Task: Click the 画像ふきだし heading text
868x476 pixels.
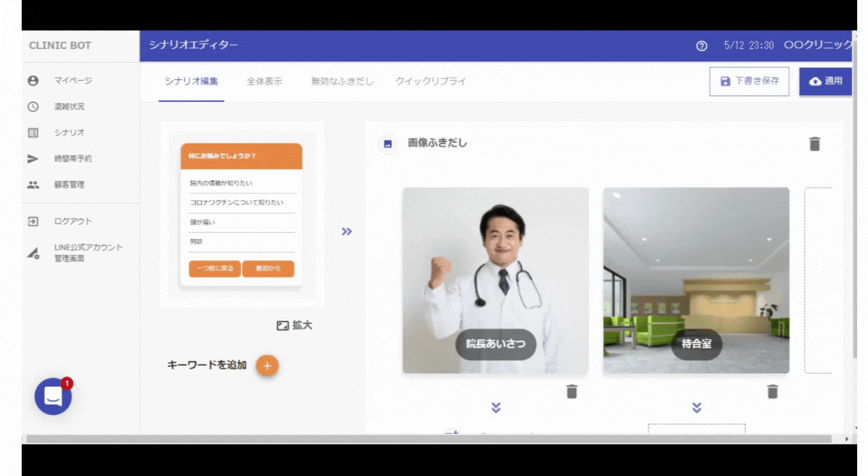Action: point(438,143)
